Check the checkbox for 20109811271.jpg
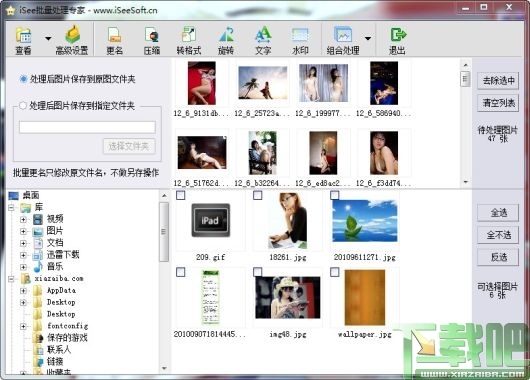This screenshot has height=380, width=530. click(x=335, y=195)
